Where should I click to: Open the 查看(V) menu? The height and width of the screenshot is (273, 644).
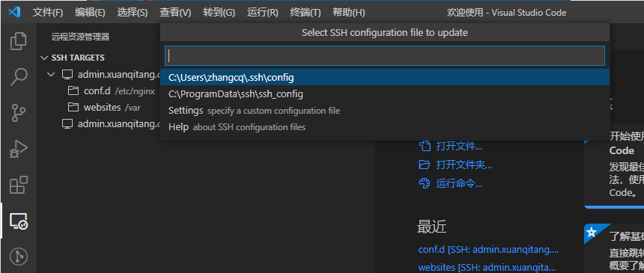[175, 13]
